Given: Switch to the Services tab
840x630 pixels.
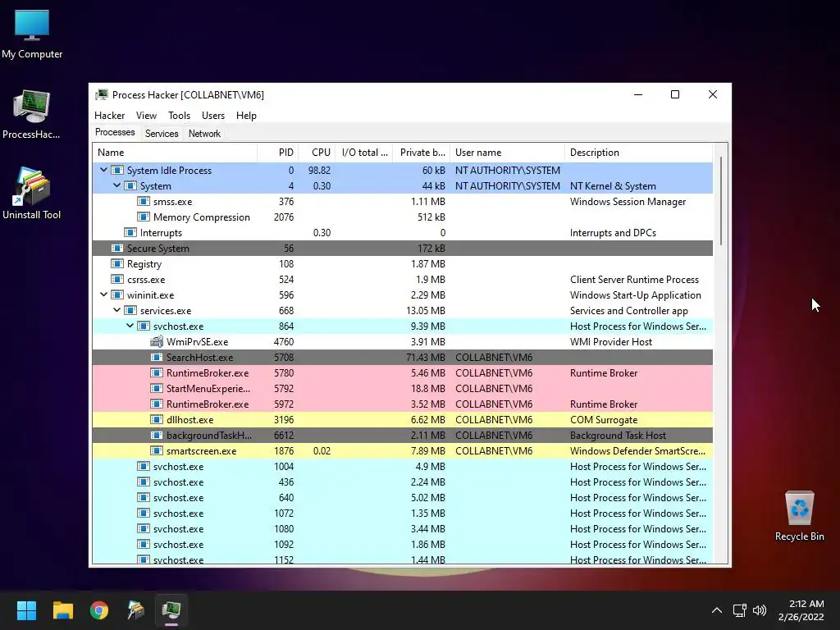Looking at the screenshot, I should tap(162, 134).
